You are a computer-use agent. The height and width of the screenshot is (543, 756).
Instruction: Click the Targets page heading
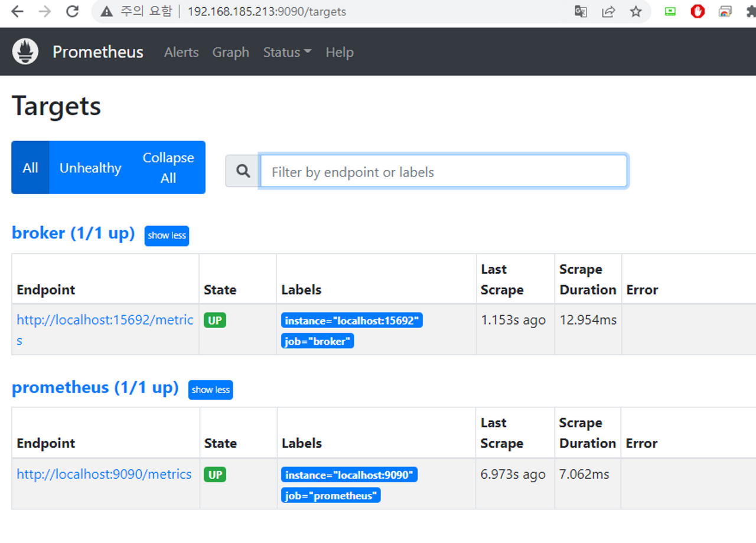coord(57,106)
